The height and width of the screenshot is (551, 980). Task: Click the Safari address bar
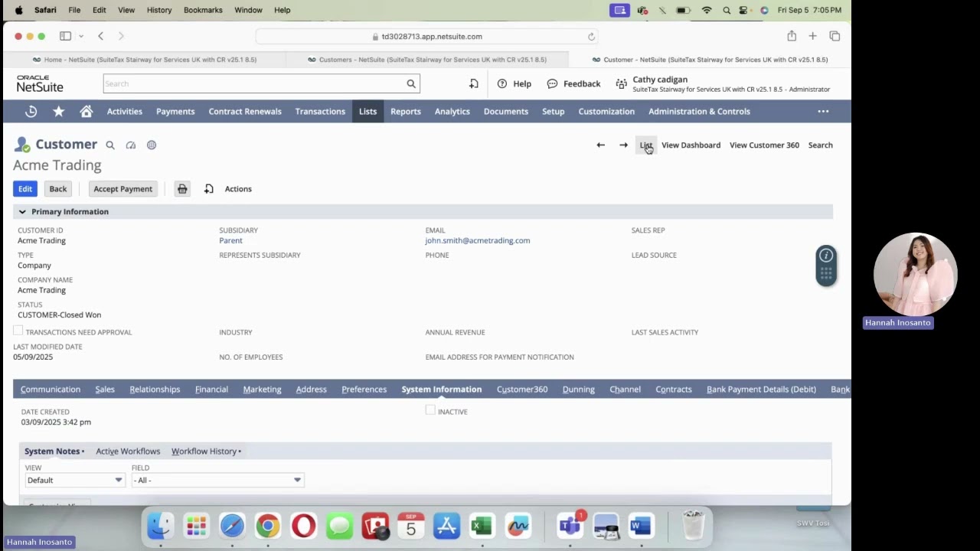tap(426, 37)
